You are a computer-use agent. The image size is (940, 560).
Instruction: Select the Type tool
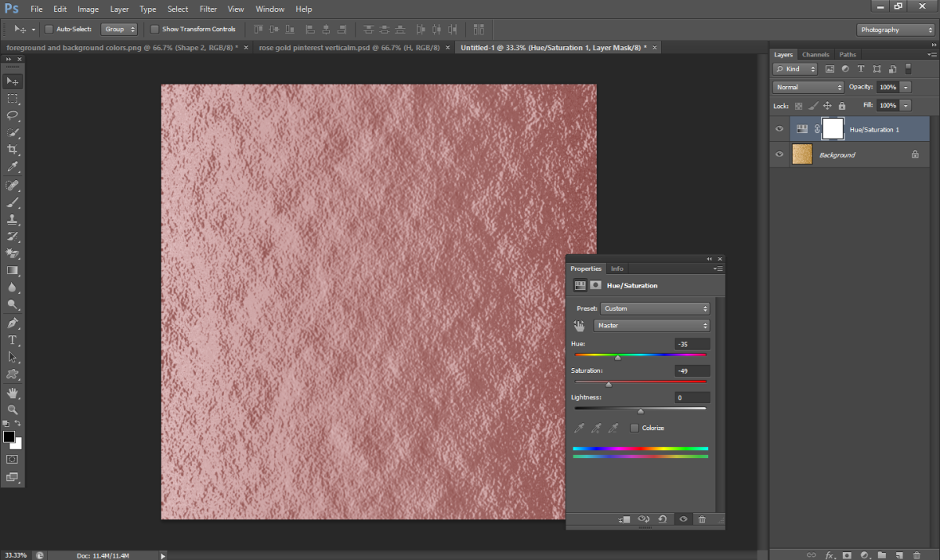13,340
